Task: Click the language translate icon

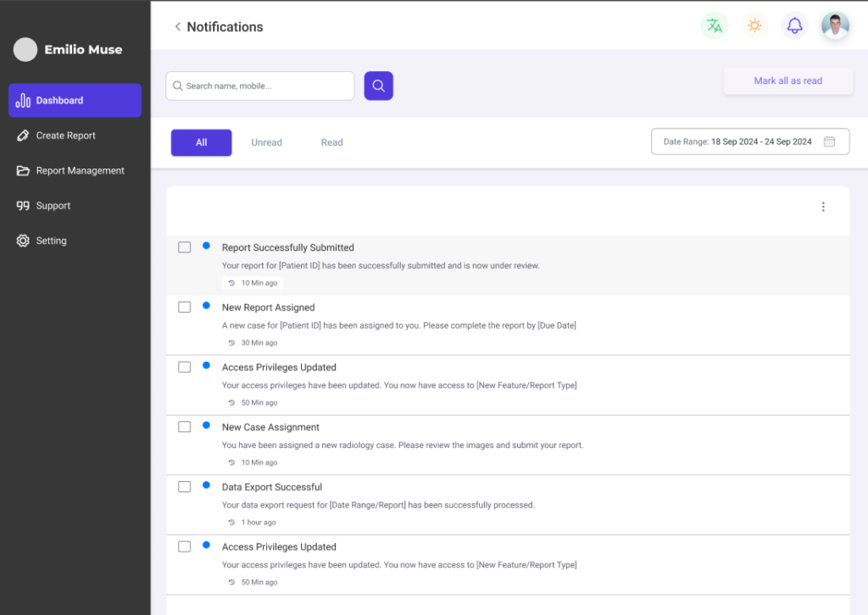Action: click(x=715, y=25)
